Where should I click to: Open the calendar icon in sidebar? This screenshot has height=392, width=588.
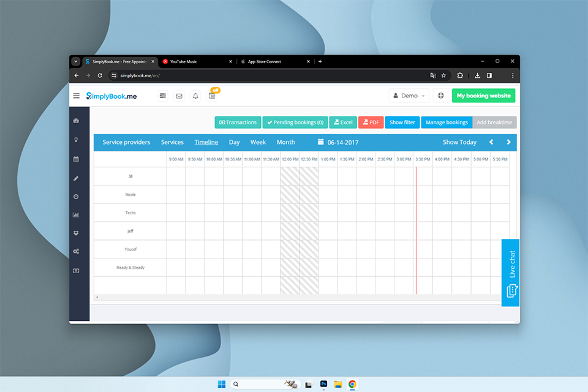[76, 159]
